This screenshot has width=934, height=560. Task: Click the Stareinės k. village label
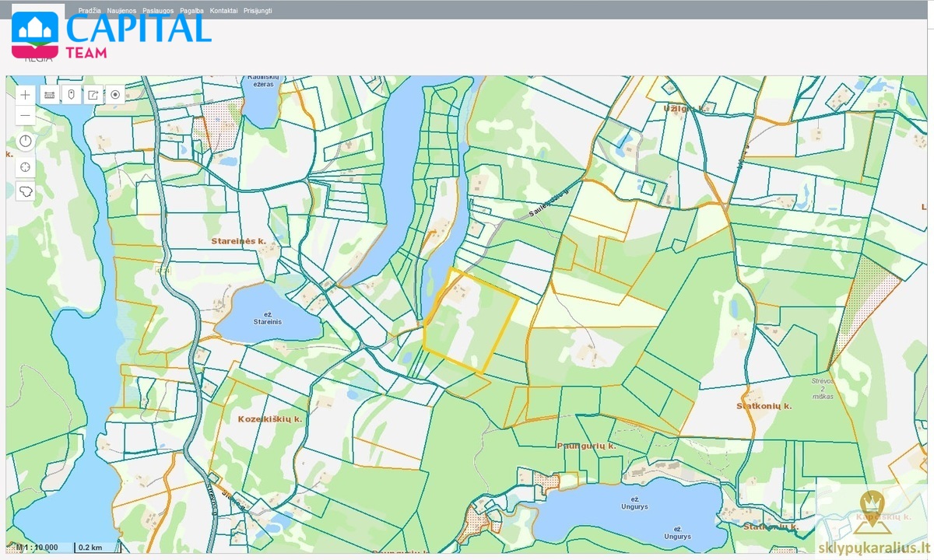click(x=238, y=241)
